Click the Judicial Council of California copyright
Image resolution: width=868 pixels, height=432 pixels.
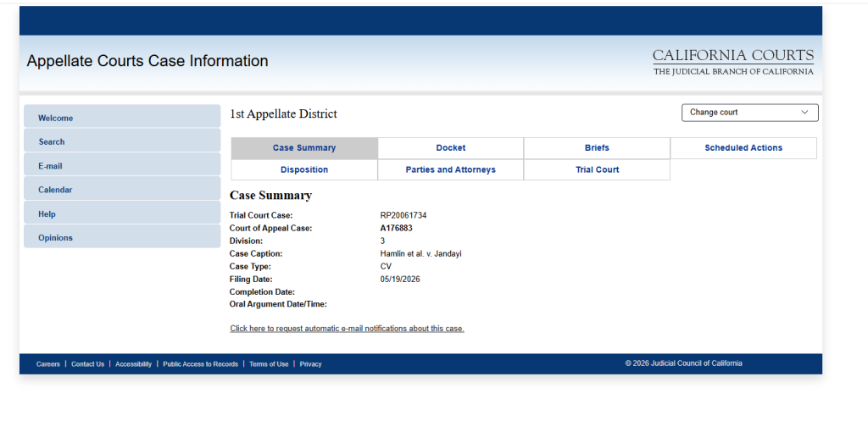point(684,363)
